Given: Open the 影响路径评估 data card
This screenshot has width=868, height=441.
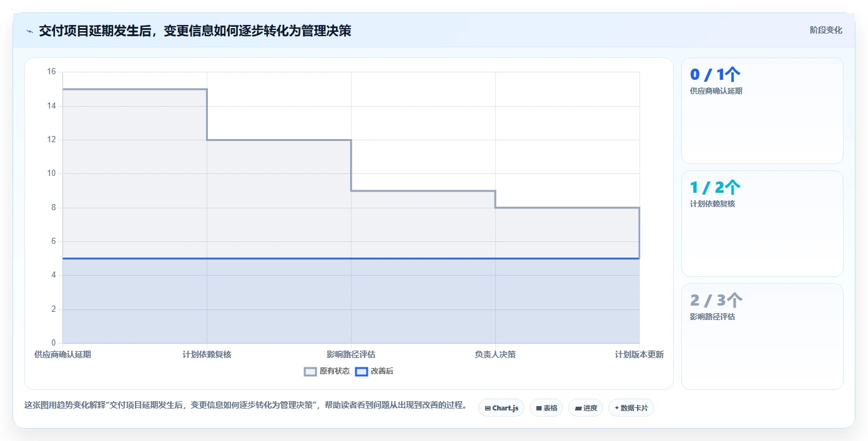Looking at the screenshot, I should click(x=762, y=337).
